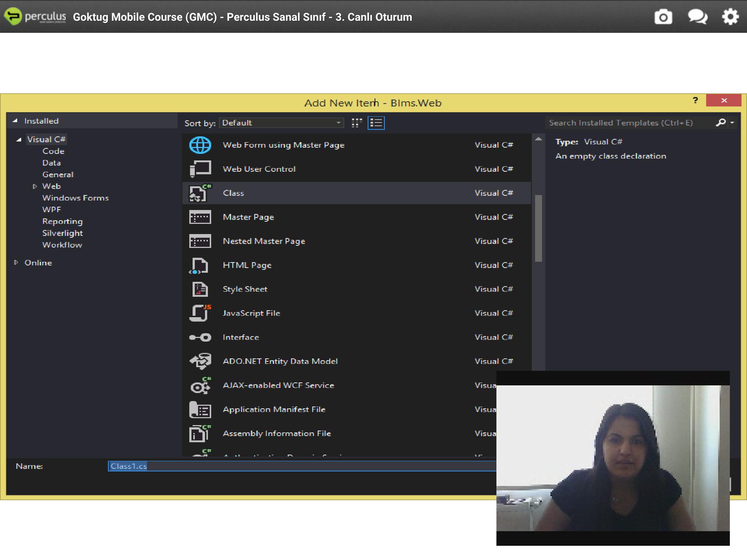The image size is (747, 560).
Task: Click the presenter webcam video
Action: click(613, 458)
